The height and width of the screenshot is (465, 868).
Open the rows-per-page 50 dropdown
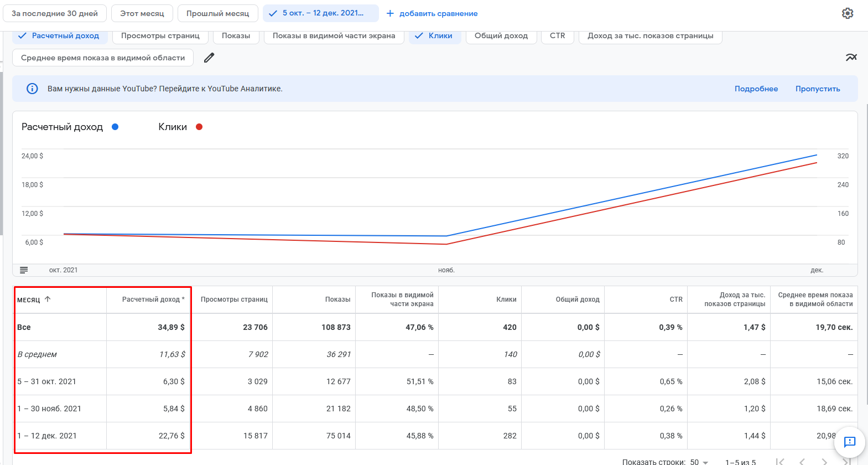(x=699, y=462)
